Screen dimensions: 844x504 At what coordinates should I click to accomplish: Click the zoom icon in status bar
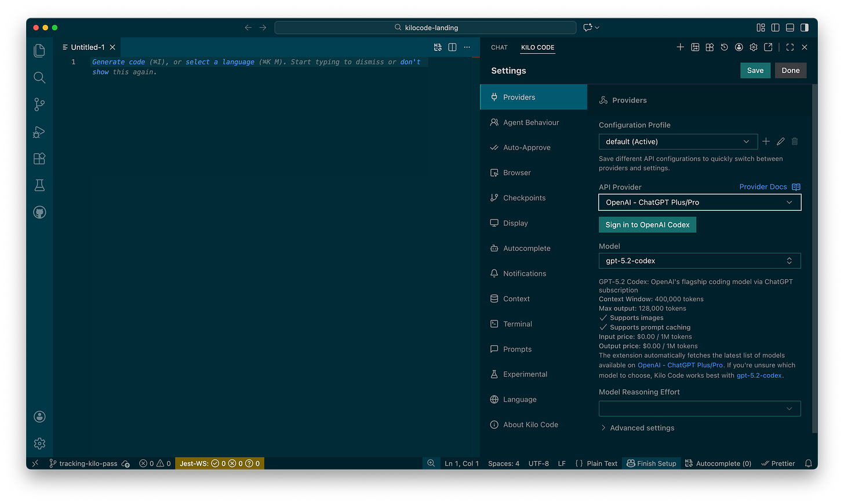(x=431, y=463)
